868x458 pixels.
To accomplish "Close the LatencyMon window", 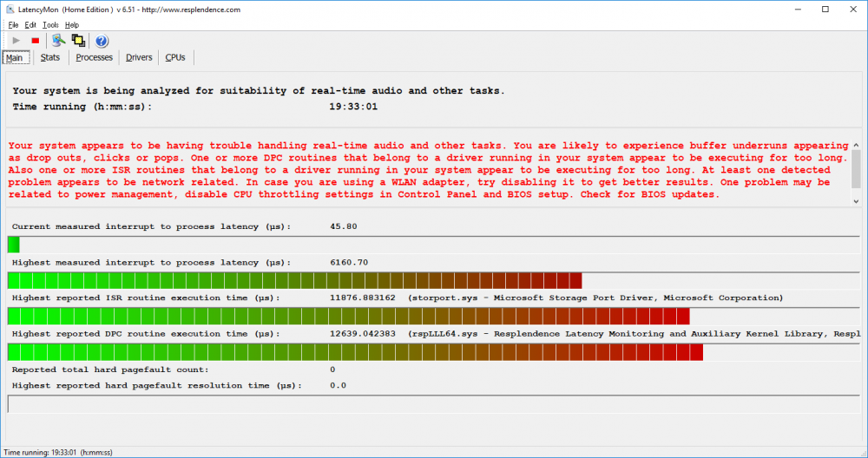I will [x=853, y=10].
